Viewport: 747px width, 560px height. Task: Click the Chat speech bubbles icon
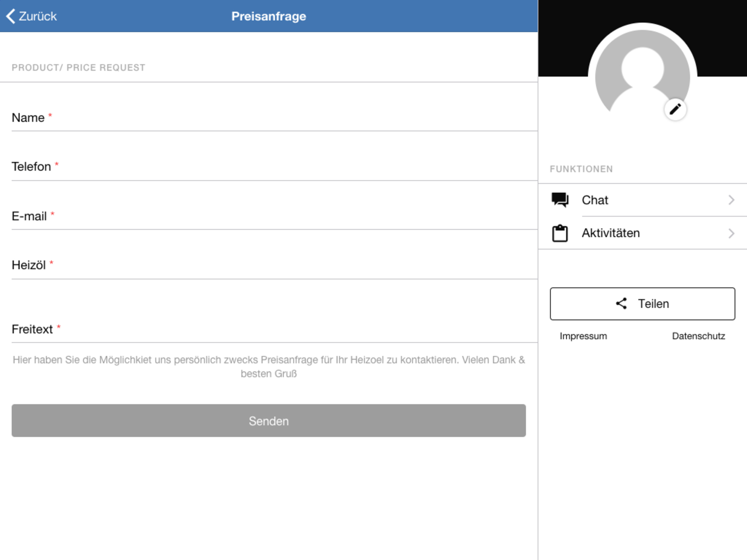560,200
